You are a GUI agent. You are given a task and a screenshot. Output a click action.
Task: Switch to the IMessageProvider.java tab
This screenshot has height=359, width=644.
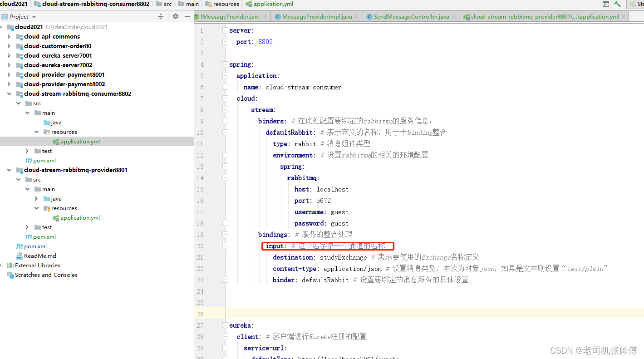(x=230, y=16)
